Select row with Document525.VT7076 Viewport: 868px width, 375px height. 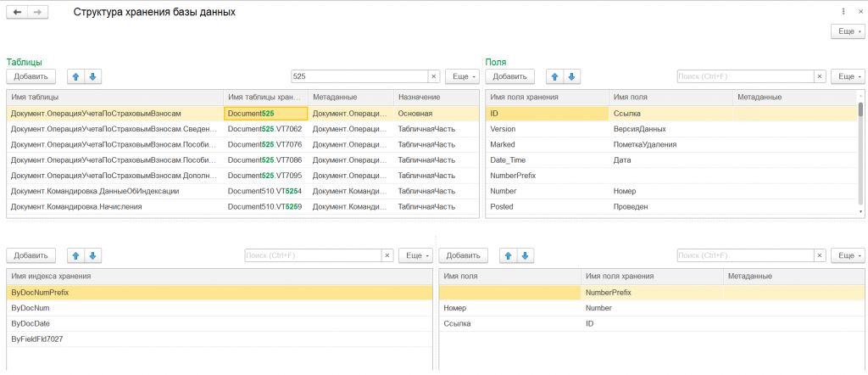tap(243, 144)
